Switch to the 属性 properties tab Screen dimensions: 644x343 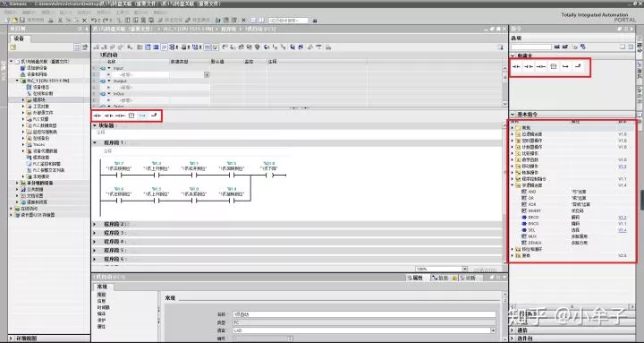click(x=415, y=278)
